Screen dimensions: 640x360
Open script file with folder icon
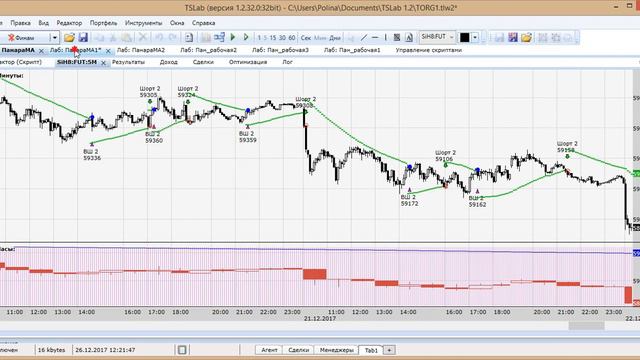tap(69, 38)
